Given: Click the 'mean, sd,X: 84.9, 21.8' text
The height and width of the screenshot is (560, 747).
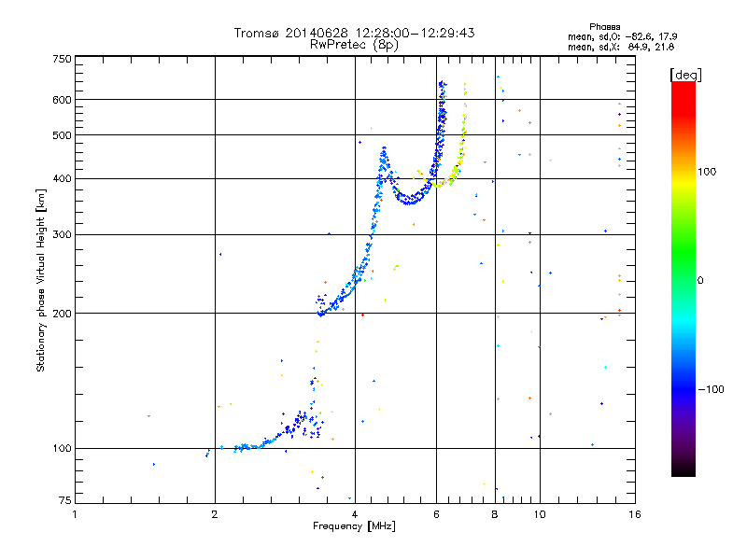Looking at the screenshot, I should coord(621,47).
